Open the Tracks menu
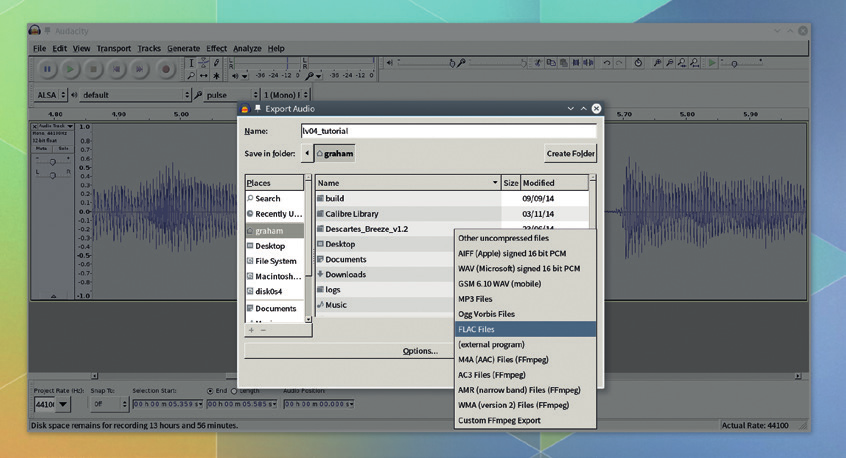 (149, 49)
